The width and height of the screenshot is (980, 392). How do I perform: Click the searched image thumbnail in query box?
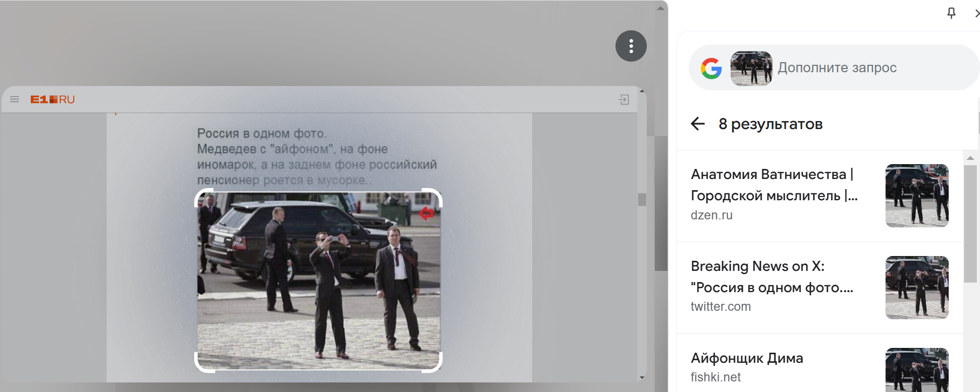(751, 69)
